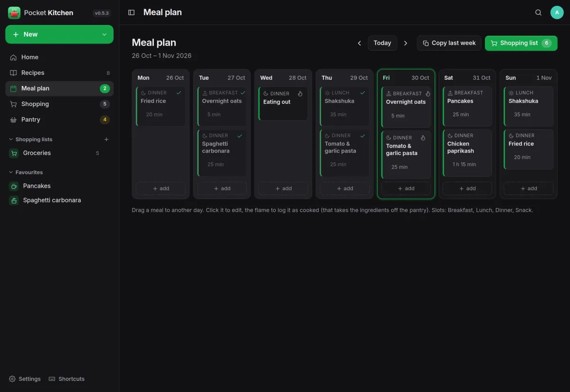The width and height of the screenshot is (570, 392).
Task: Click the flame on Friday's Overnight oats
Action: click(x=428, y=94)
